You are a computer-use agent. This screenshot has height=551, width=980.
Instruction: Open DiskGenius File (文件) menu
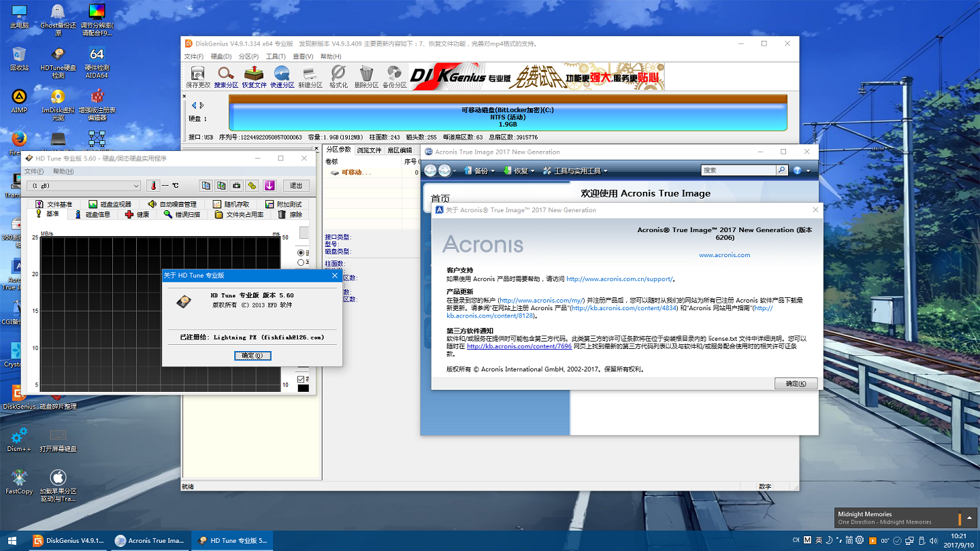(194, 56)
